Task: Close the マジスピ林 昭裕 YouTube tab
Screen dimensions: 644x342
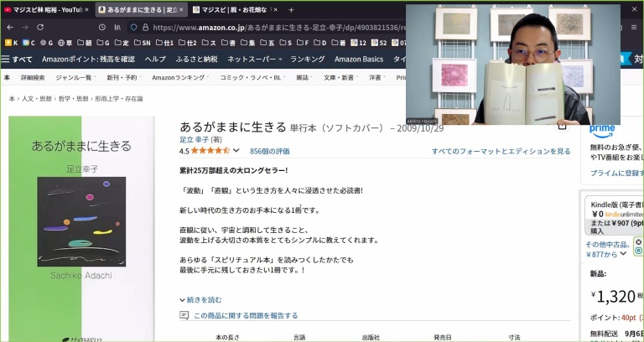Action: click(x=86, y=9)
